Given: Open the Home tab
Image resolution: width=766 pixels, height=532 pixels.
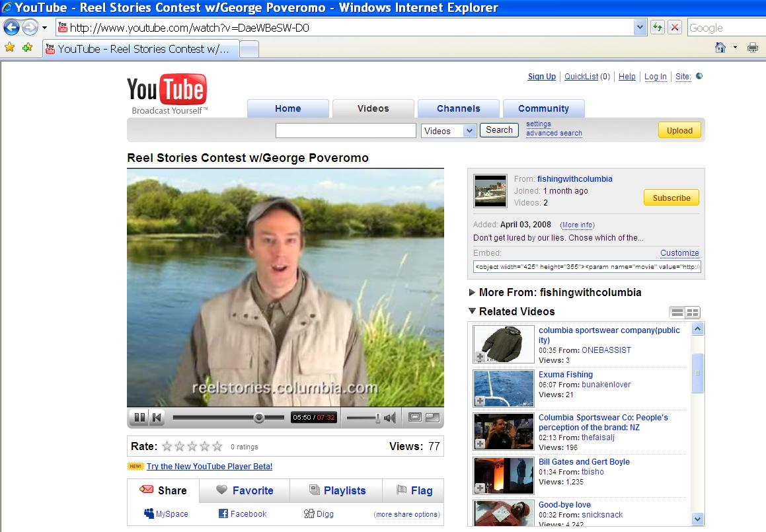Looking at the screenshot, I should coord(287,108).
